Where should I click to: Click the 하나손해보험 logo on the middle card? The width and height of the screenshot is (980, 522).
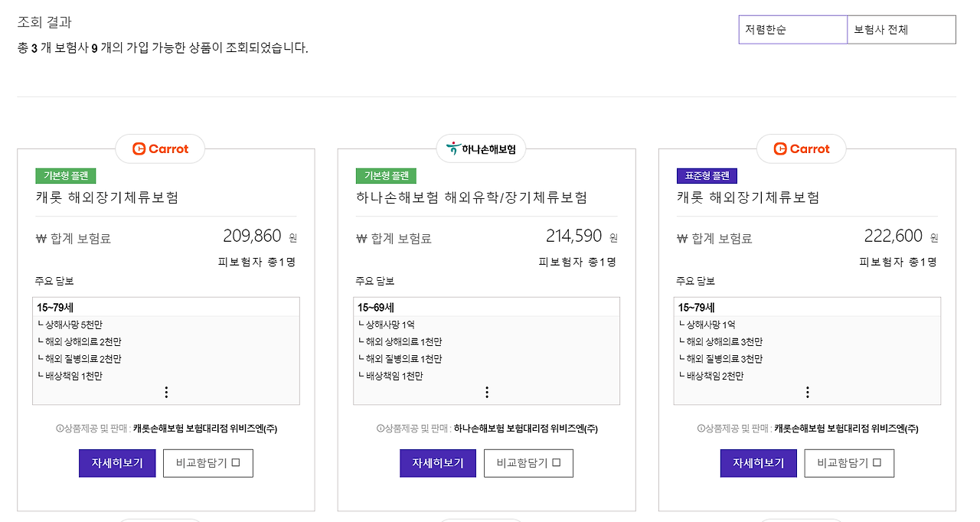480,148
